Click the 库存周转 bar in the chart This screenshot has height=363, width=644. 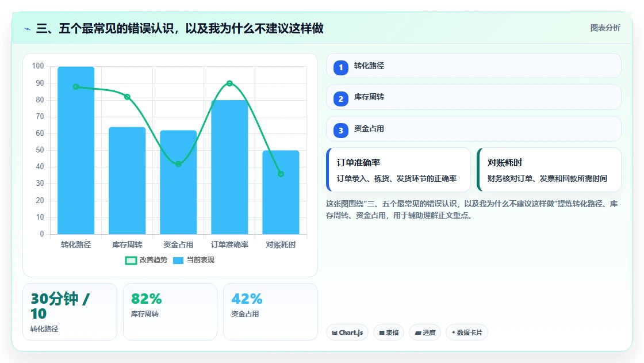pos(127,181)
